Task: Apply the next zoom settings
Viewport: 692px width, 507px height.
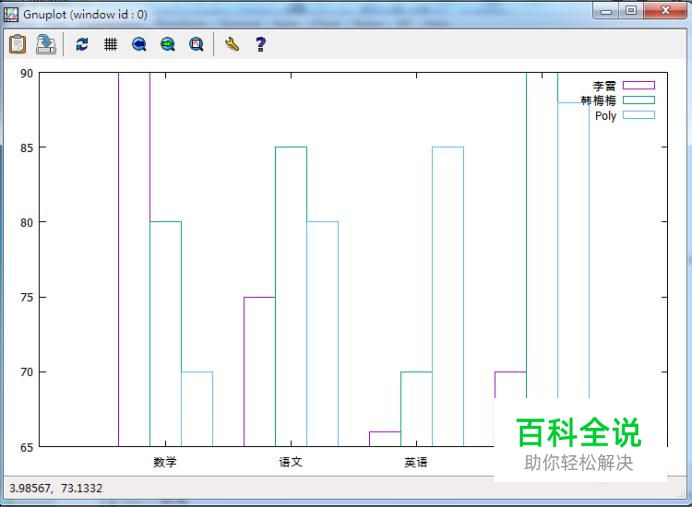Action: [168, 44]
